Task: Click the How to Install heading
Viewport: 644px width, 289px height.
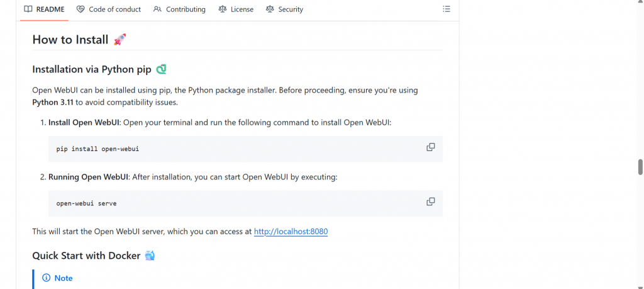Action: click(x=70, y=40)
